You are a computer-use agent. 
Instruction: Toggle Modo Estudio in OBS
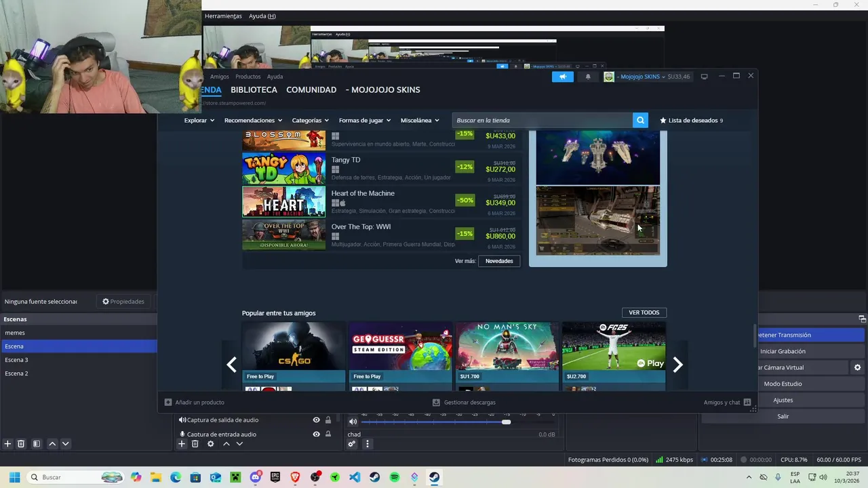(783, 384)
